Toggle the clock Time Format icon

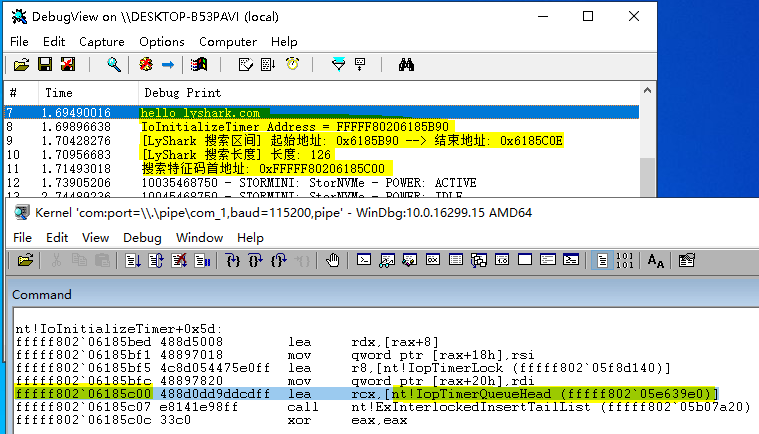tap(292, 64)
